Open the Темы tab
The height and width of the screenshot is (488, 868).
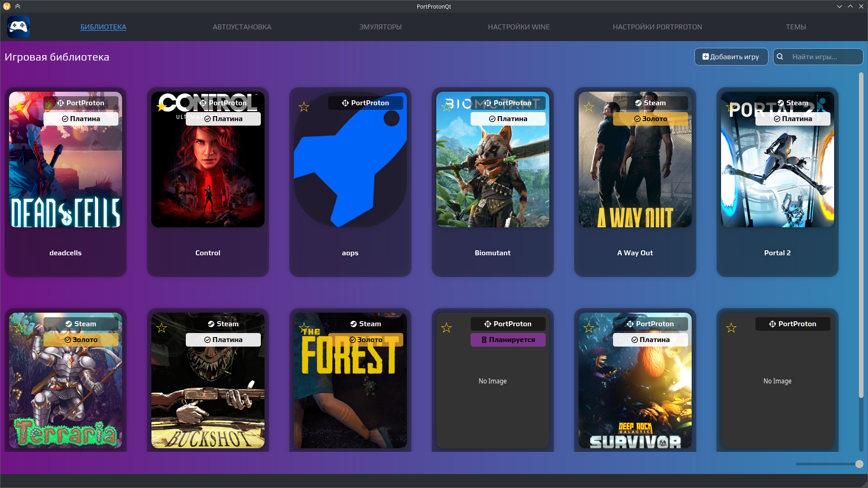tap(796, 27)
